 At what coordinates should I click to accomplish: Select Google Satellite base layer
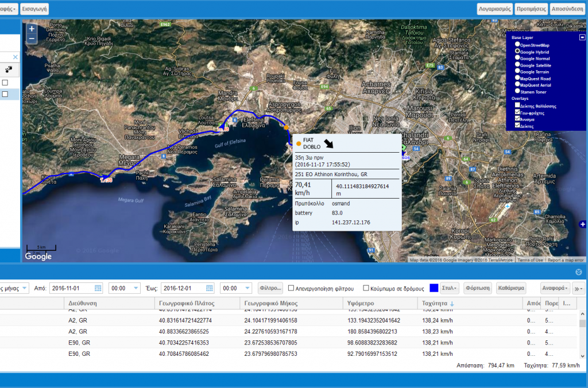point(517,64)
